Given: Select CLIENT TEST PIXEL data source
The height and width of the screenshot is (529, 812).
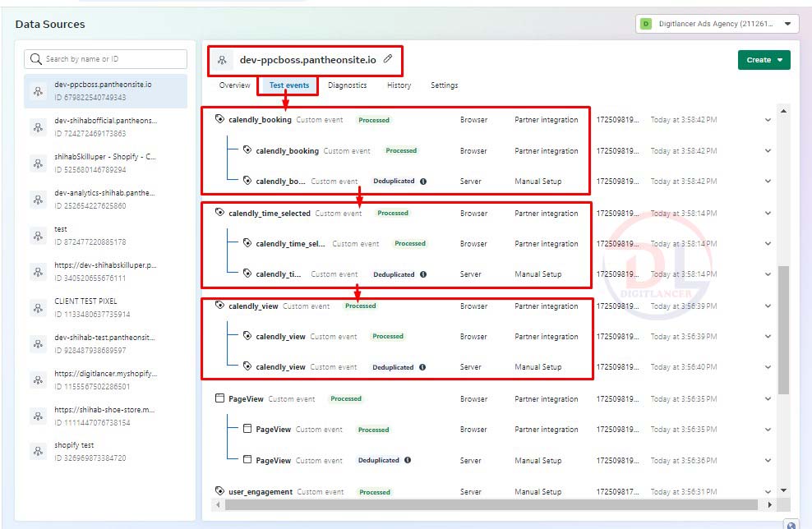Looking at the screenshot, I should click(106, 308).
